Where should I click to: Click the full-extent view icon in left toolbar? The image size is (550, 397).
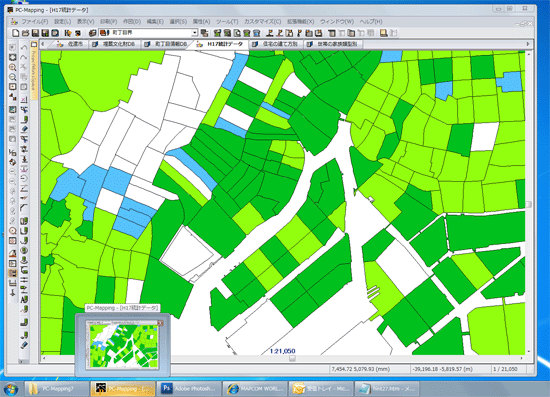point(12,57)
